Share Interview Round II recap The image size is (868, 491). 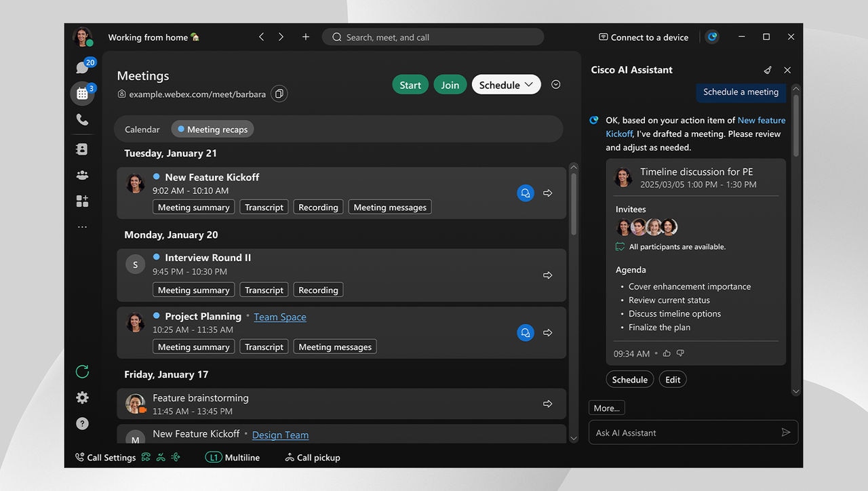(548, 275)
